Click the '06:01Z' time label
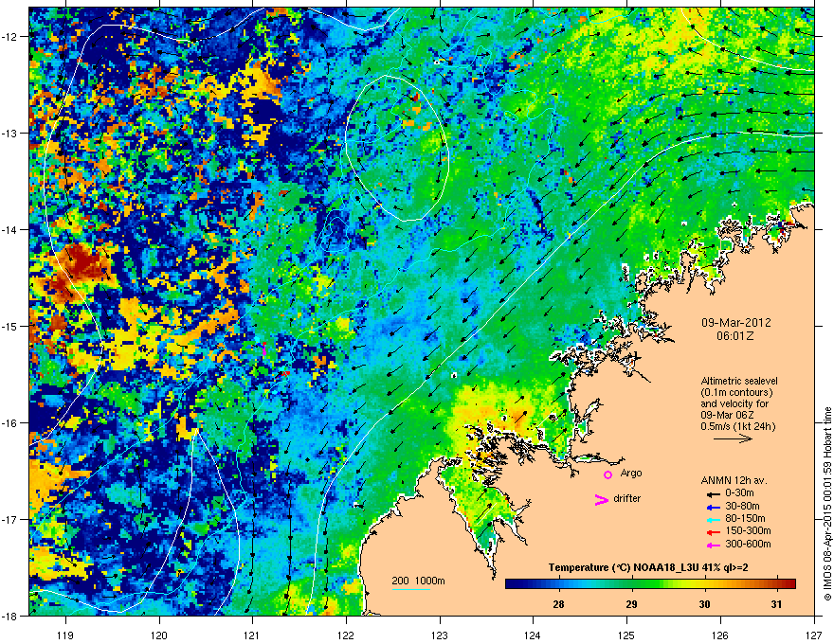The image size is (834, 644). click(x=735, y=336)
